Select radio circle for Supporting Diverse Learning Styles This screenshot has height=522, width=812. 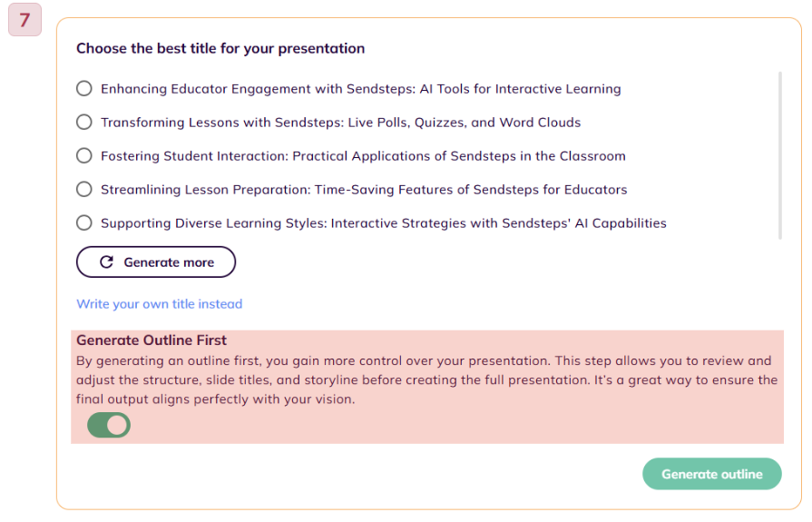(83, 223)
